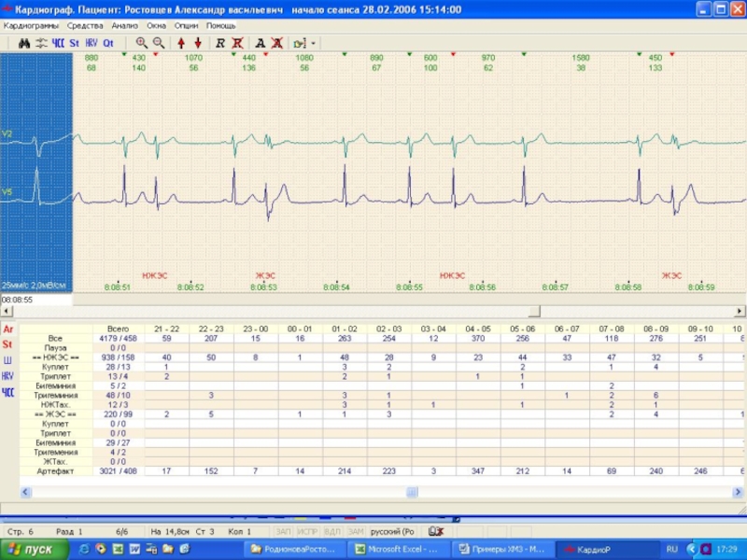Select the HRV side panel icon
This screenshot has width=747, height=560.
click(x=7, y=376)
